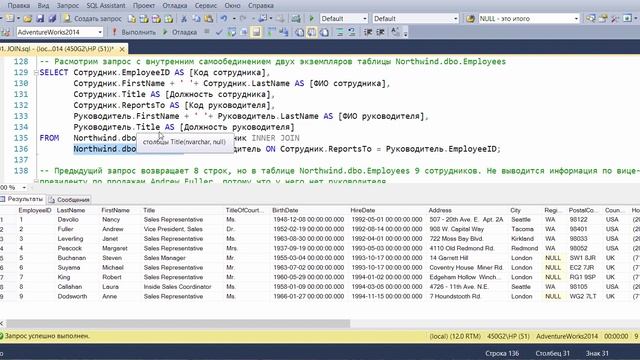
Task: Save all open files
Action: coord(52,18)
